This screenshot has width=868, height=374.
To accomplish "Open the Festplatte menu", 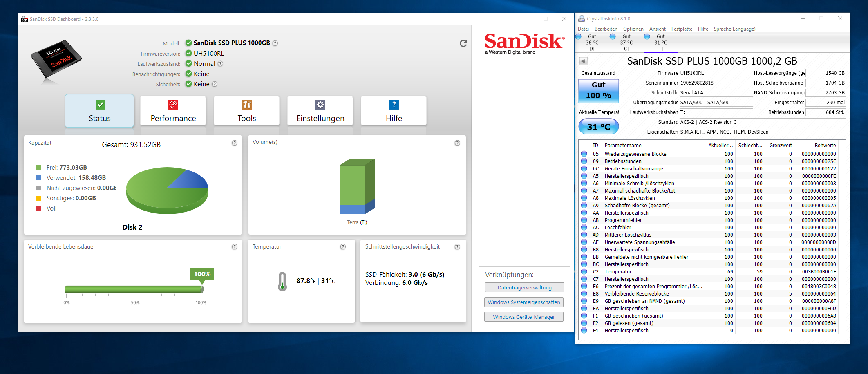I will click(682, 29).
